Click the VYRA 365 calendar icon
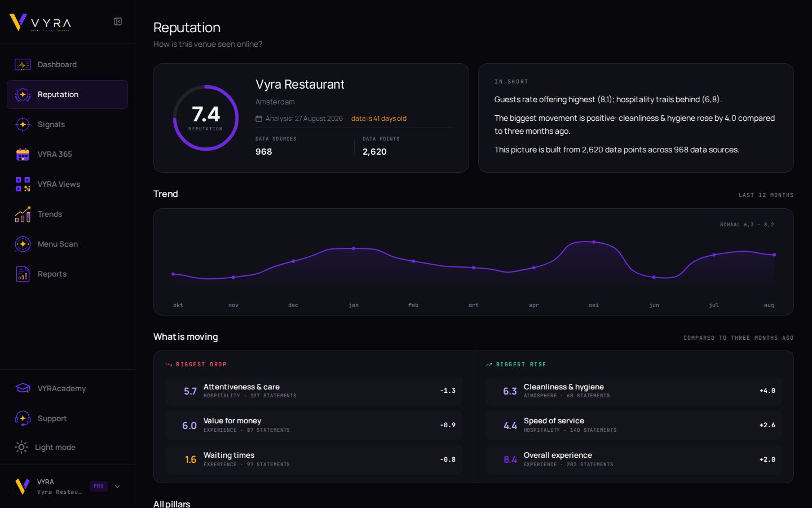Viewport: 812px width, 508px height. (23, 154)
